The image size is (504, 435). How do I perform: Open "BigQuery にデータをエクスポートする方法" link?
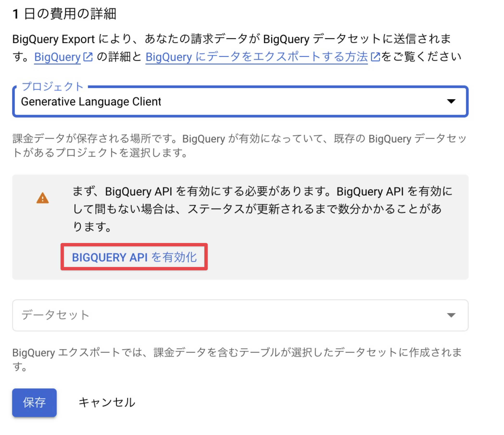(x=256, y=58)
